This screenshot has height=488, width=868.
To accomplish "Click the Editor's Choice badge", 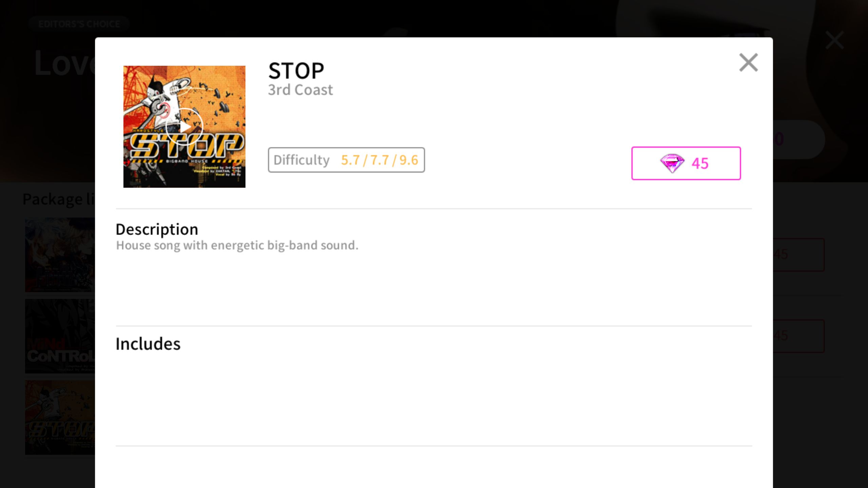I will [79, 24].
